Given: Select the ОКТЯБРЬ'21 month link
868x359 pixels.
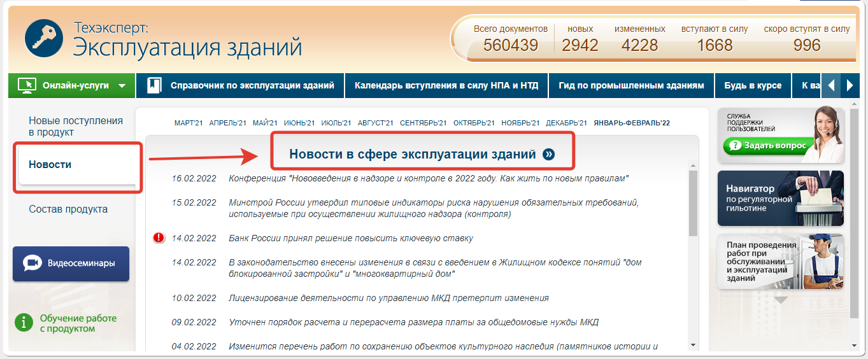Looking at the screenshot, I should 474,123.
